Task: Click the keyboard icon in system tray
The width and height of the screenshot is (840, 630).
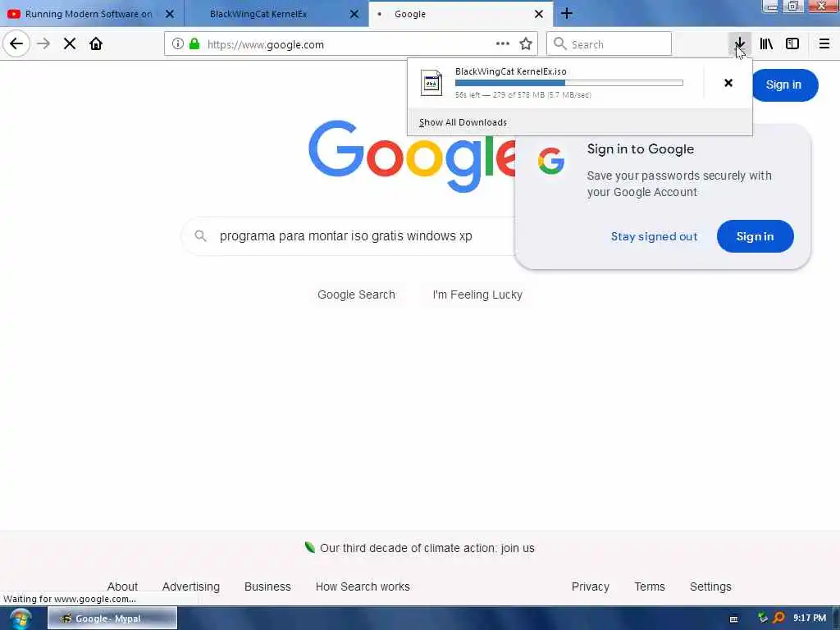Action: (734, 619)
